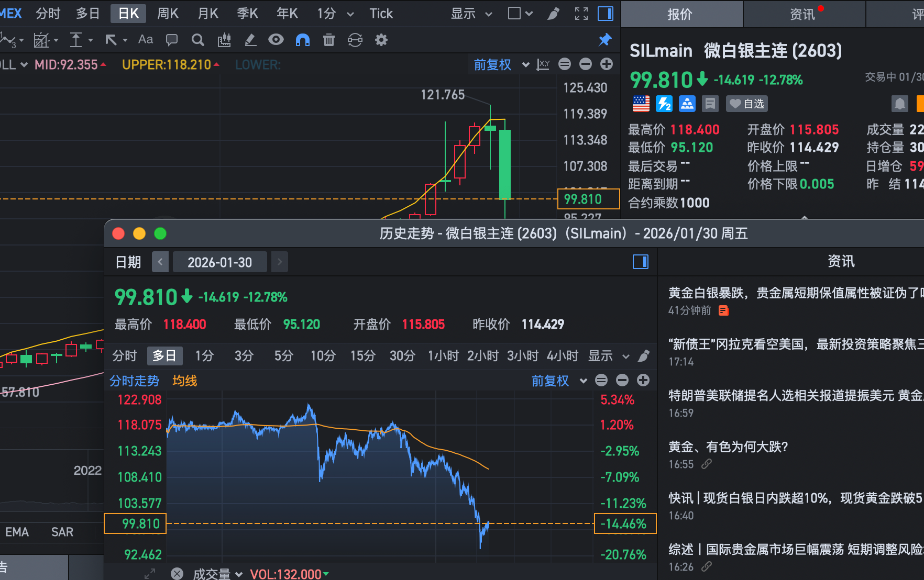Expand the top 显示 dropdown

pos(471,14)
